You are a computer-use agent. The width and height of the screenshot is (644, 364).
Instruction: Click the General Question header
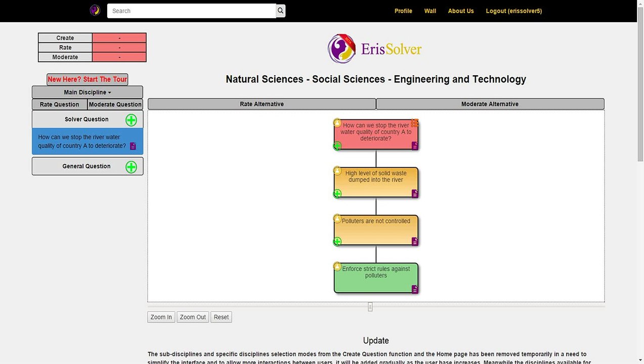87,166
